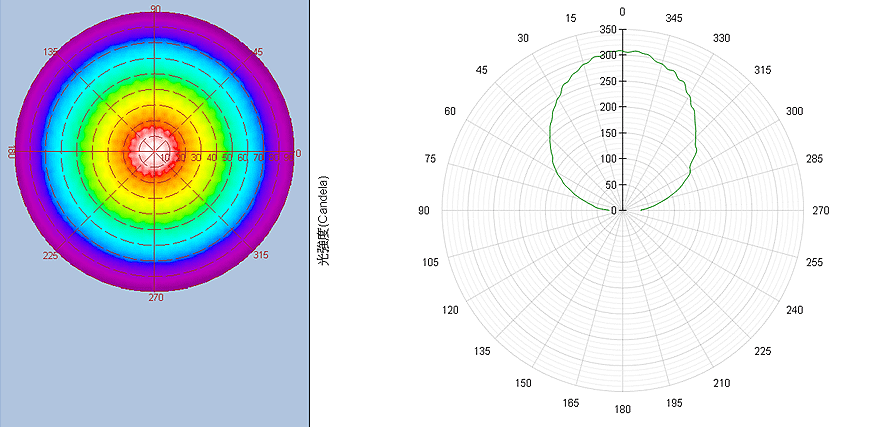The width and height of the screenshot is (884, 427).
Task: Click the 135 label on the color map
Action: (52, 51)
